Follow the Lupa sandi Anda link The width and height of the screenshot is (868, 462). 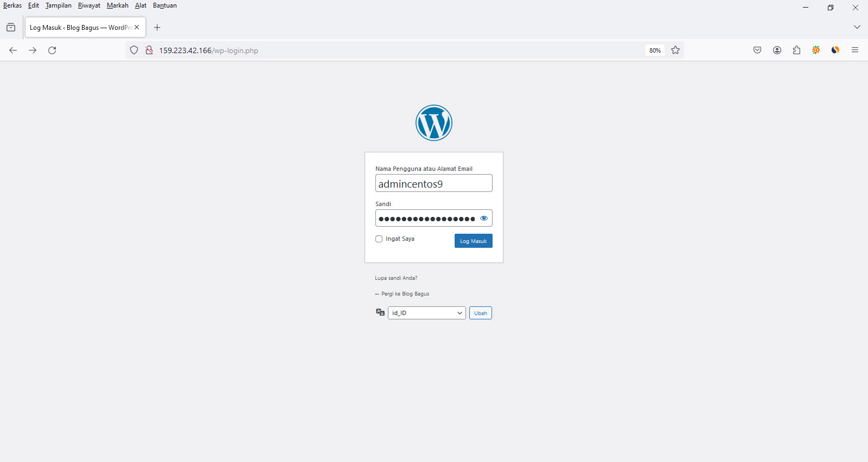396,278
